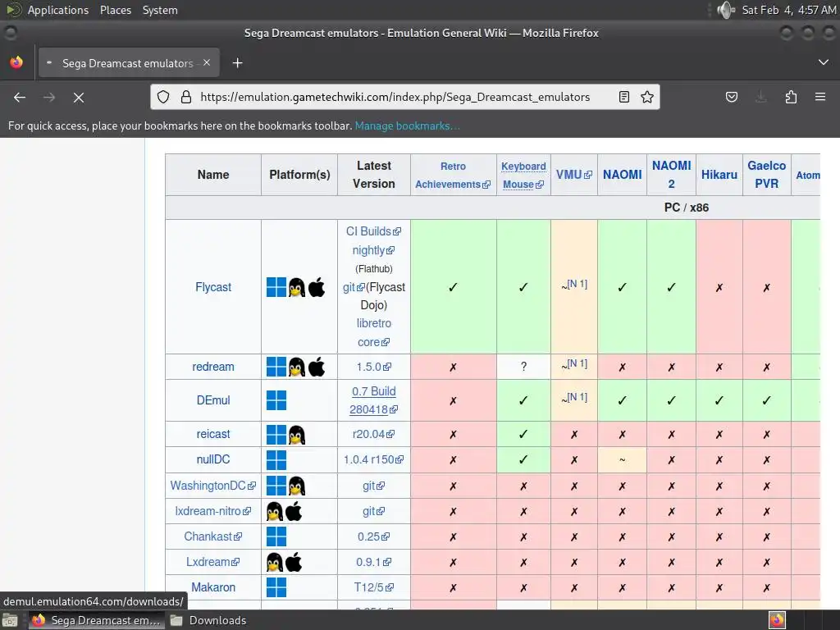The height and width of the screenshot is (630, 840).
Task: Open redream 1.5.0 version link
Action: coord(373,367)
